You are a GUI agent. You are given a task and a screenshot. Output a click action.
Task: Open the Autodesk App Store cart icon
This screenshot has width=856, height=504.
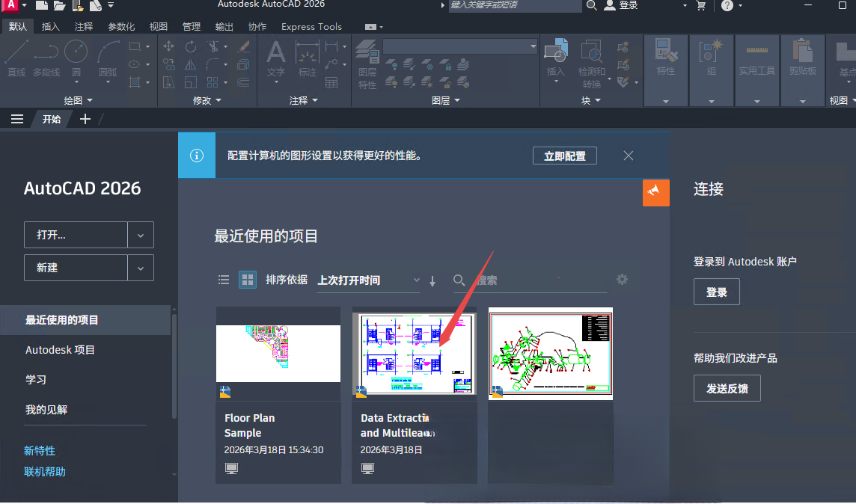[702, 5]
